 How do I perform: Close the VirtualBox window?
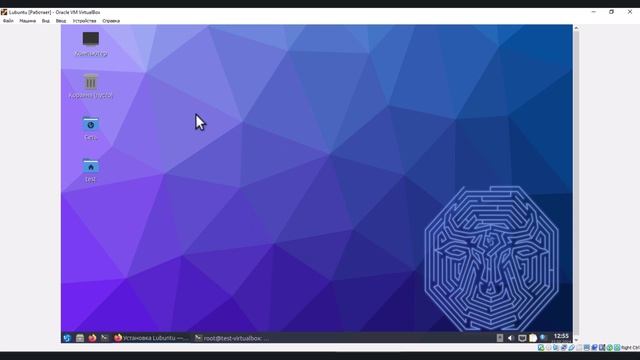click(x=630, y=12)
